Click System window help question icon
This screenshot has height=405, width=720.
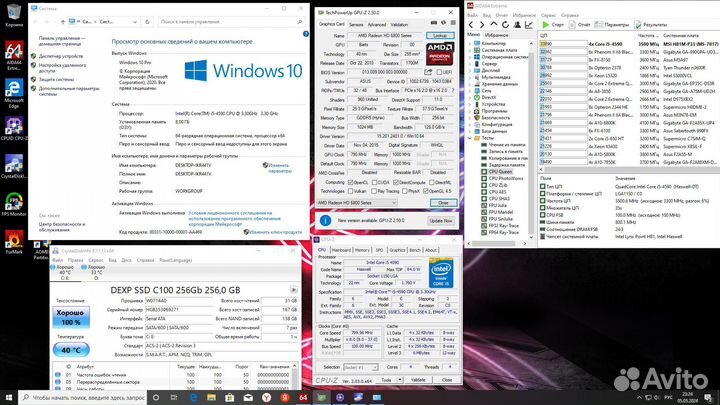tap(306, 34)
